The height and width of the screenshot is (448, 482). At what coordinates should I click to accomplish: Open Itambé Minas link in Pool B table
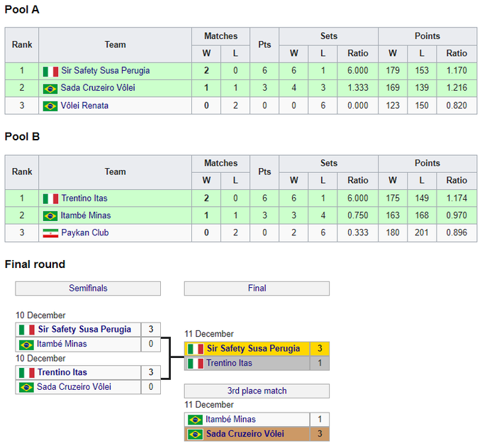[x=86, y=215]
